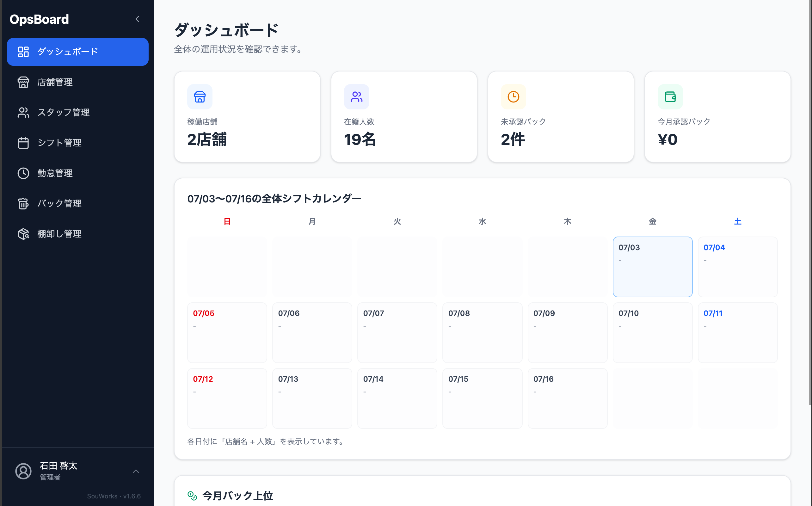Click the 稼働店舗 store card icon
Screen dimensions: 812x506
[x=200, y=97]
